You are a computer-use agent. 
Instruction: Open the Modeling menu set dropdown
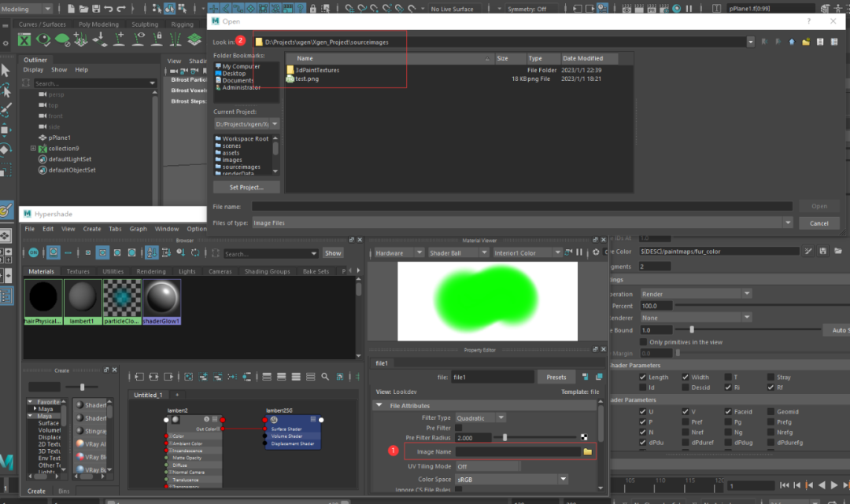(27, 9)
